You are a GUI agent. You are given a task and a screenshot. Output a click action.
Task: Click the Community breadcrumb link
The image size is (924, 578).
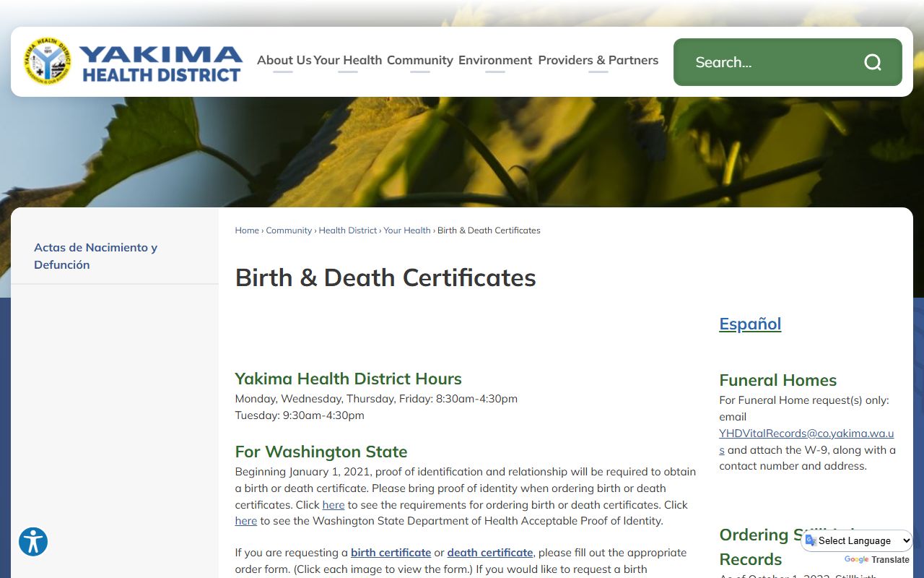tap(289, 230)
